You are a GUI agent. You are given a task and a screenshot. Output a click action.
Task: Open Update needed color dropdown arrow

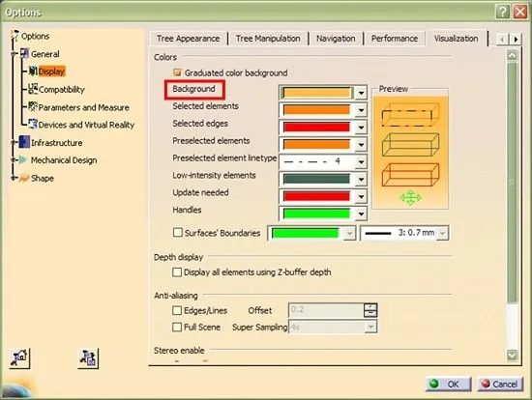[361, 196]
